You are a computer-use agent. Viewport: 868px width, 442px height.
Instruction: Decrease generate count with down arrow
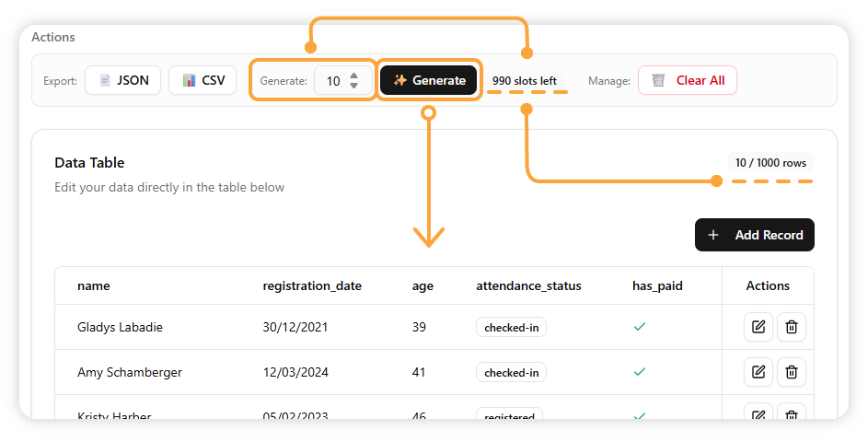click(354, 86)
